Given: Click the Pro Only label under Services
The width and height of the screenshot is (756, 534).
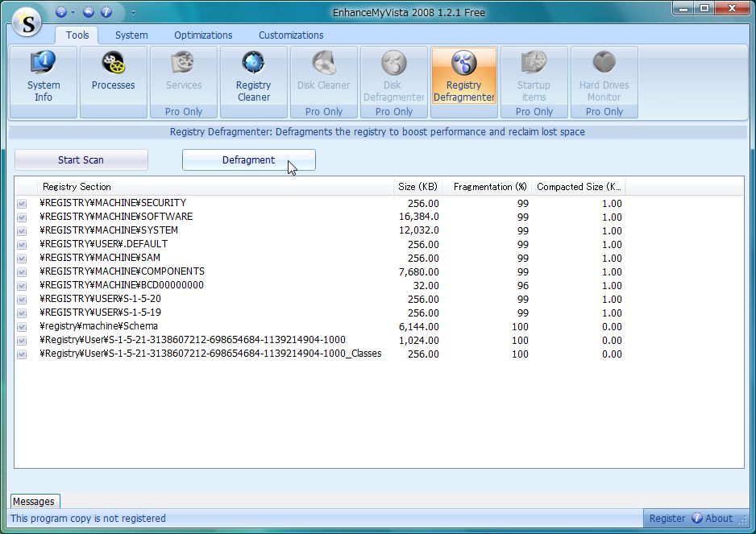Looking at the screenshot, I should point(184,112).
